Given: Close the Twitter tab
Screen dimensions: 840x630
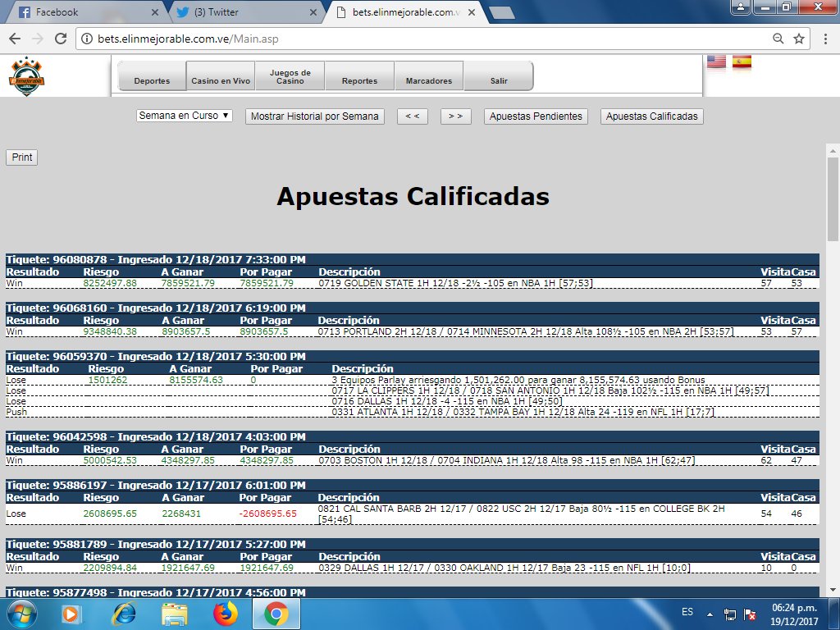Looking at the screenshot, I should (313, 12).
